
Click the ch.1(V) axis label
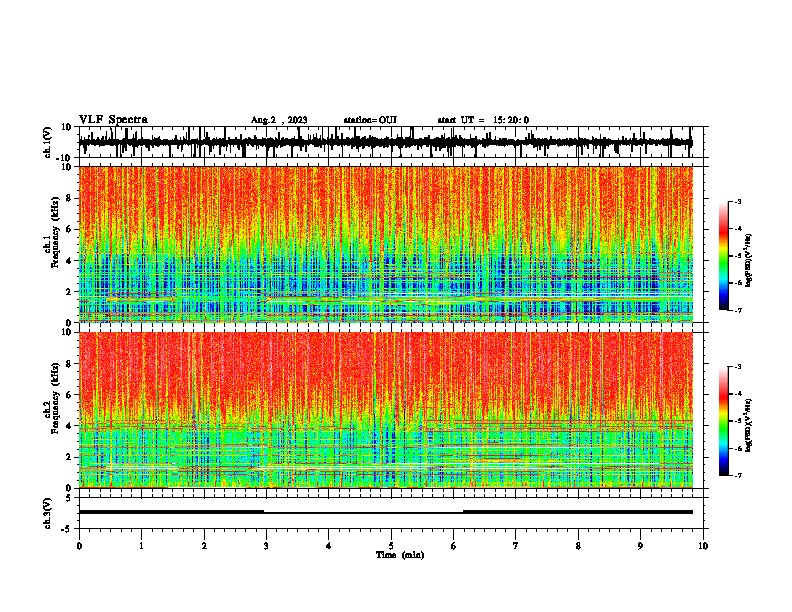[48, 142]
